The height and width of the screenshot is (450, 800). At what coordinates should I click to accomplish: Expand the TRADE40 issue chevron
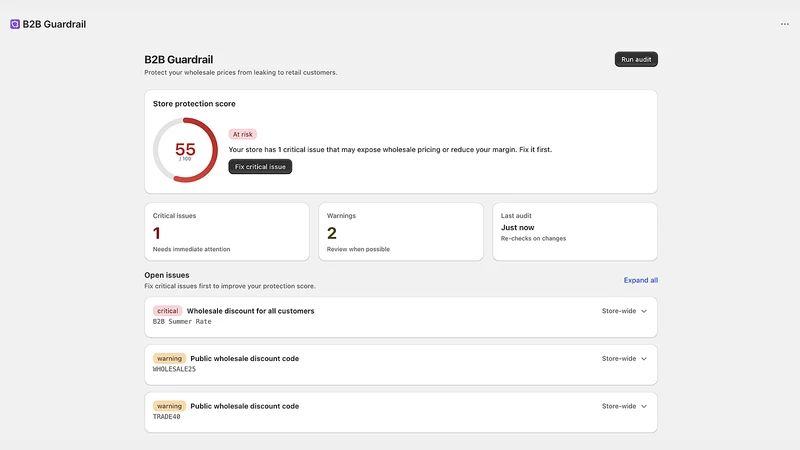(x=644, y=407)
